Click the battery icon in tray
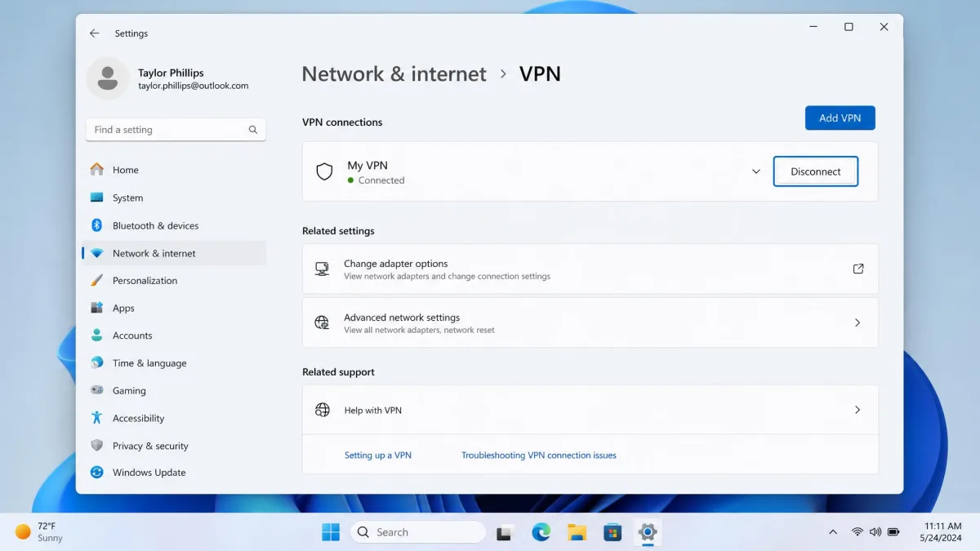The width and height of the screenshot is (980, 551). coord(893,532)
